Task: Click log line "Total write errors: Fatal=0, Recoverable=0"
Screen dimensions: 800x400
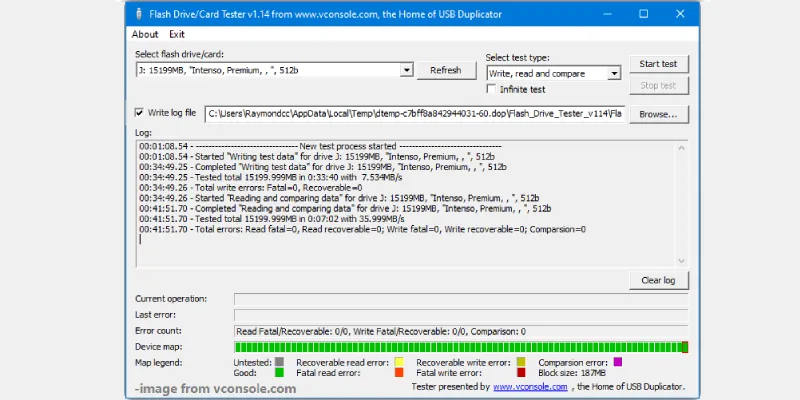Action: tap(251, 188)
